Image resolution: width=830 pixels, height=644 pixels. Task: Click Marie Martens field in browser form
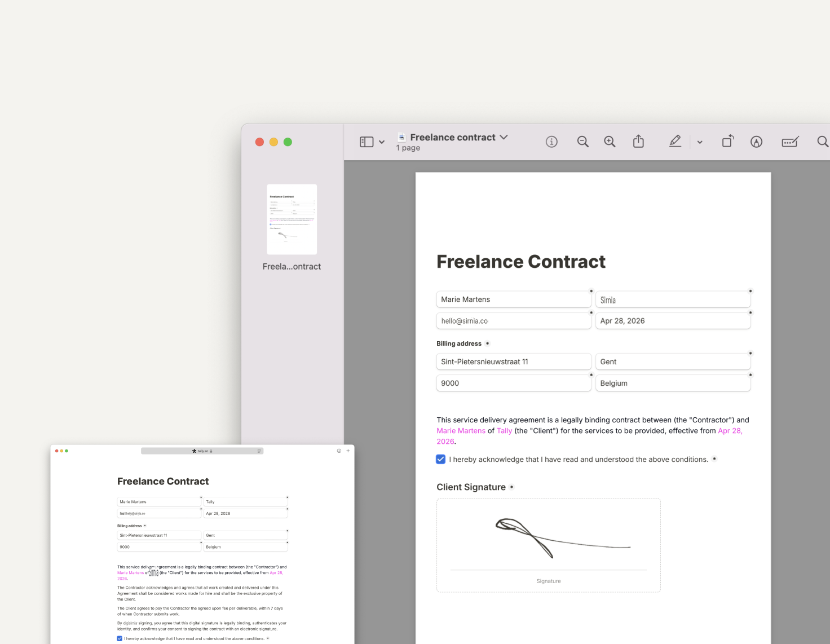[x=159, y=501]
